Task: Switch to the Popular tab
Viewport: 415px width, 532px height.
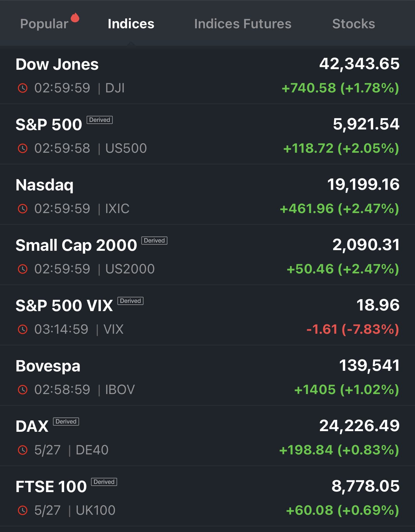Action: pos(44,24)
